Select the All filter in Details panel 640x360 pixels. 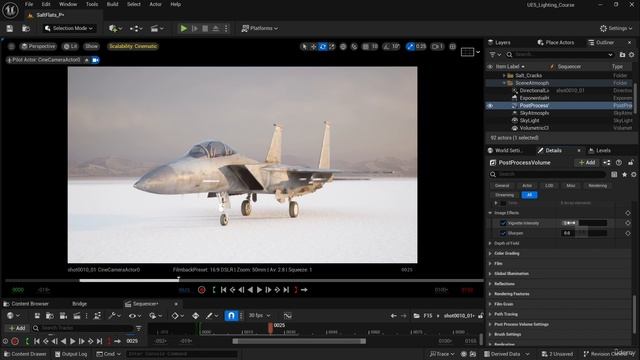click(x=529, y=195)
